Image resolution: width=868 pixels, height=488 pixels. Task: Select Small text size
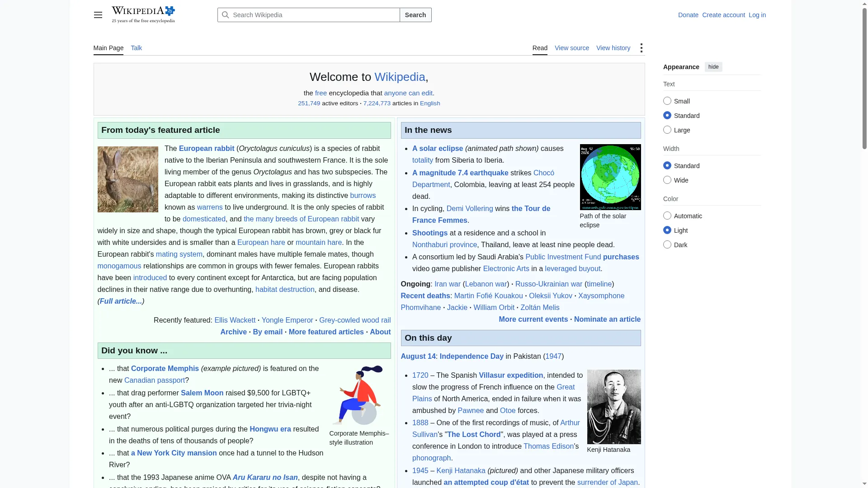click(x=667, y=101)
